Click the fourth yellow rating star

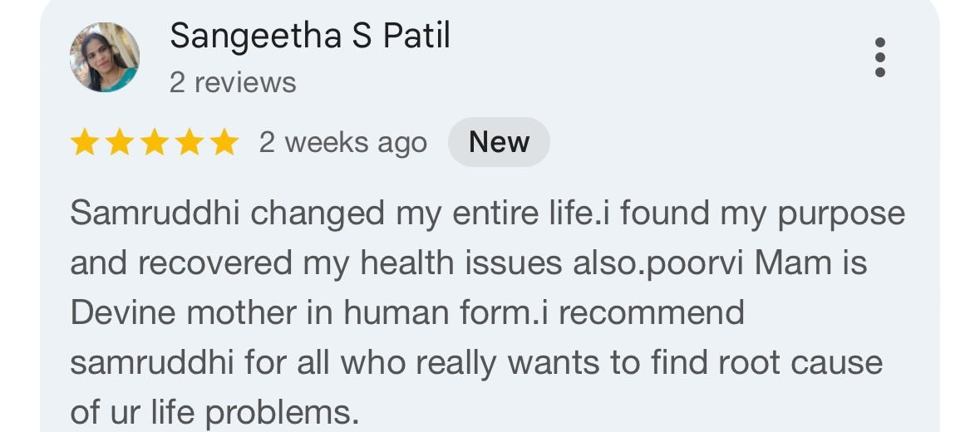(189, 143)
